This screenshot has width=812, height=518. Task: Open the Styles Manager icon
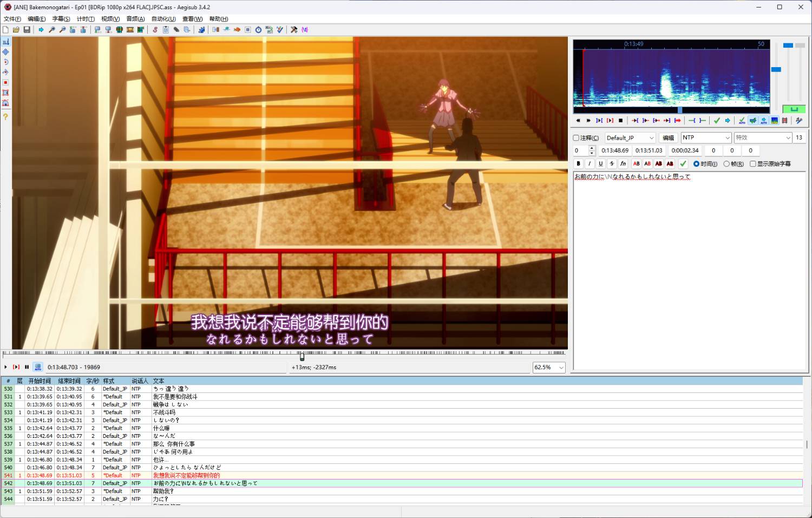pos(155,30)
